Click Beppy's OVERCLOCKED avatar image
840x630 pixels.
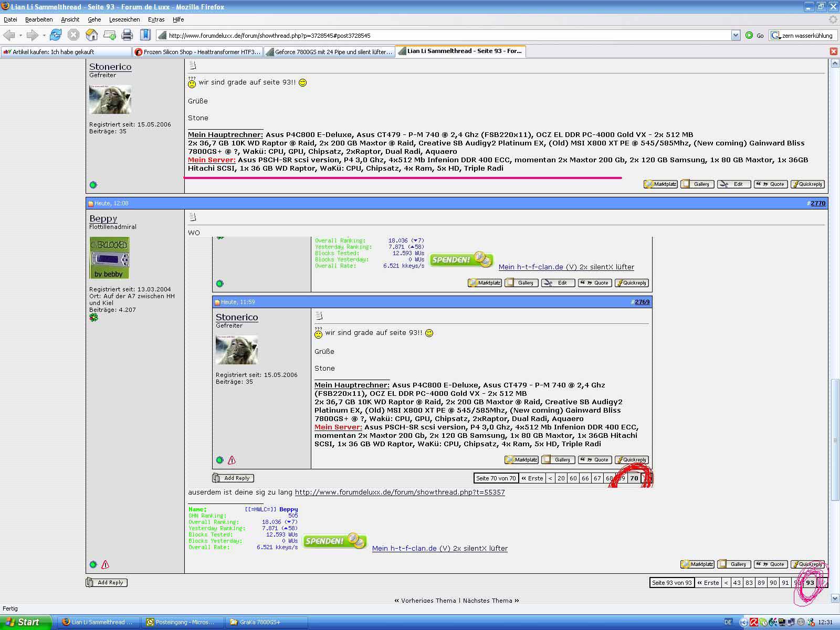(x=109, y=258)
